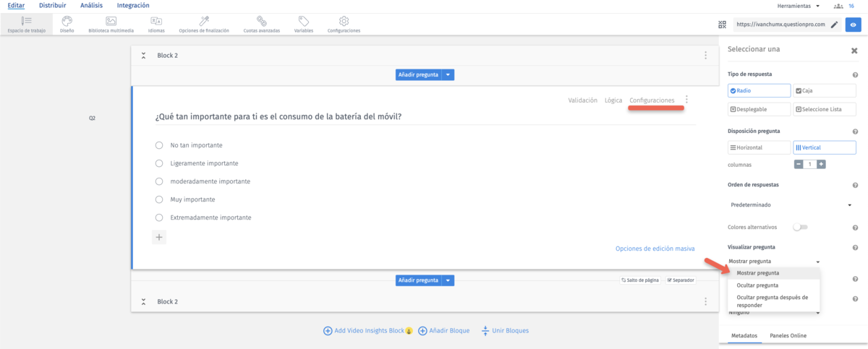
Task: Open Opciones de edición masiva
Action: 655,249
